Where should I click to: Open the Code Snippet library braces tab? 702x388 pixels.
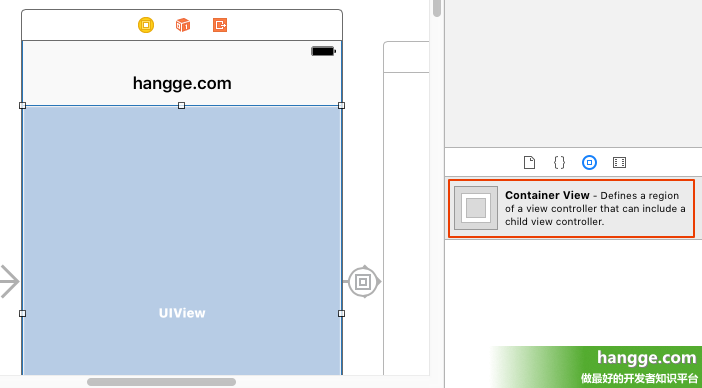click(559, 162)
